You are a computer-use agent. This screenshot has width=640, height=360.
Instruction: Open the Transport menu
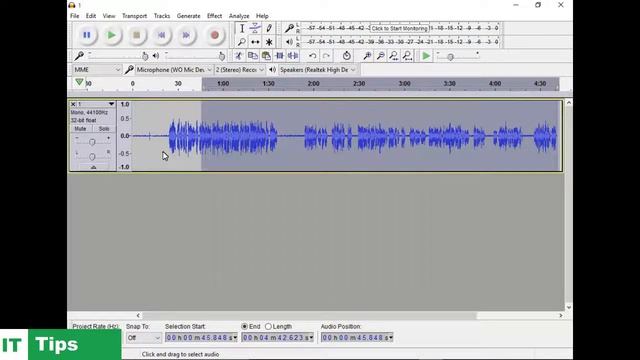[134, 16]
